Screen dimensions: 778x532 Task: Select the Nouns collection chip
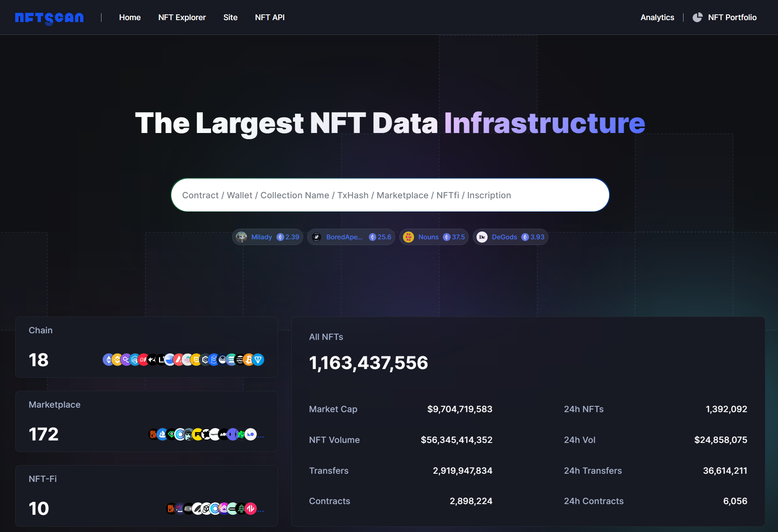[x=433, y=237]
